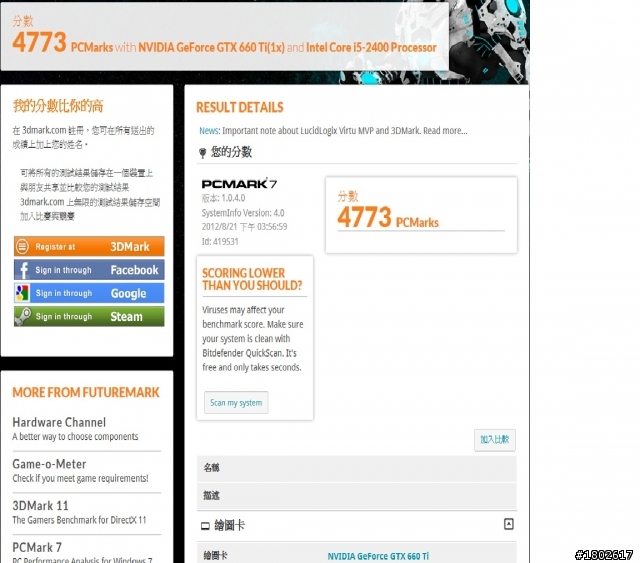Image resolution: width=640 pixels, height=563 pixels.
Task: Click 'The Gamers Benchmark for DirectX 11' text
Action: pos(79,520)
